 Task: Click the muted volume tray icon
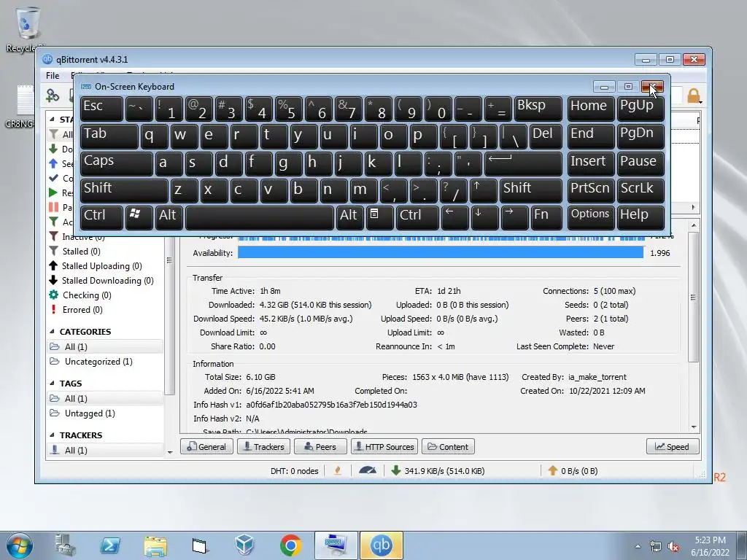(673, 547)
